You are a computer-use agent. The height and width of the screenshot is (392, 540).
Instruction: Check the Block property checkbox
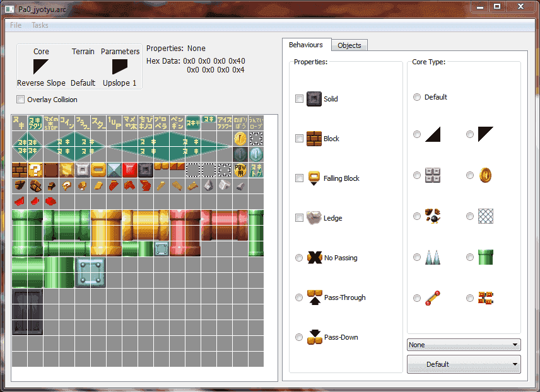coord(299,139)
